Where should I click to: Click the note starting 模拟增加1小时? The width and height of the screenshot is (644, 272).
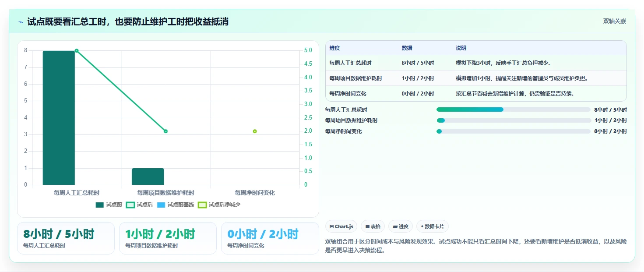click(x=521, y=78)
